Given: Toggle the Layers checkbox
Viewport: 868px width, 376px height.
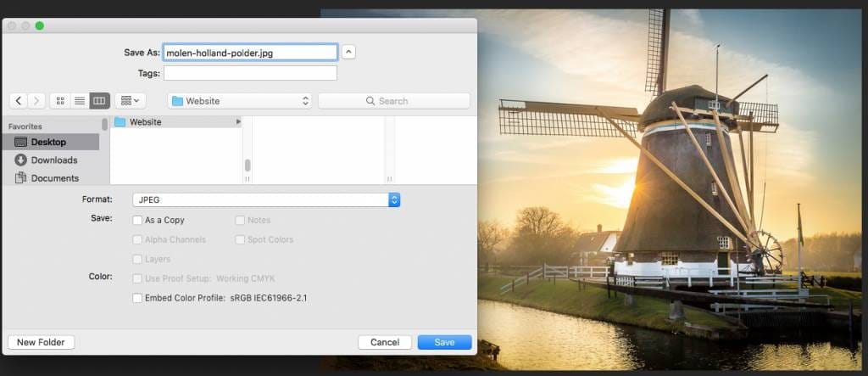Looking at the screenshot, I should click(x=137, y=259).
